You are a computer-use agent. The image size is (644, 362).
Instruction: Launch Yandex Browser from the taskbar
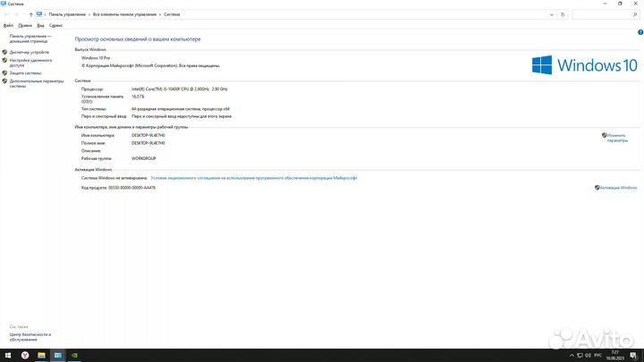(x=25, y=356)
